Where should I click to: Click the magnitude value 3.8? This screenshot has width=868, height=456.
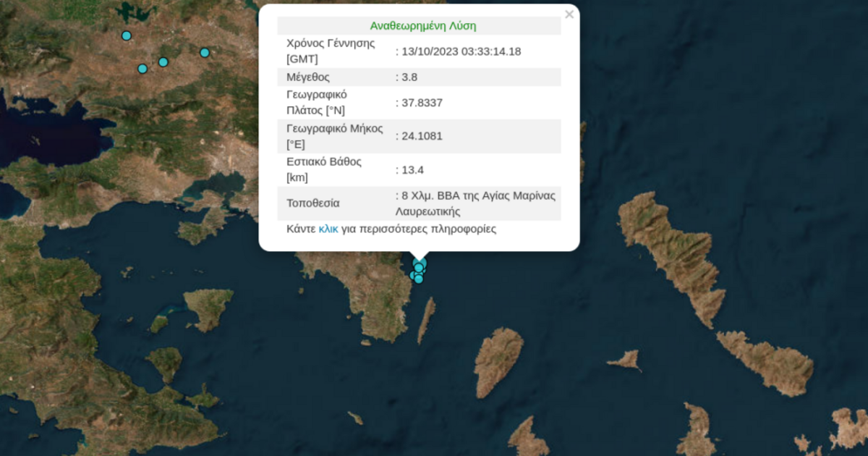409,77
